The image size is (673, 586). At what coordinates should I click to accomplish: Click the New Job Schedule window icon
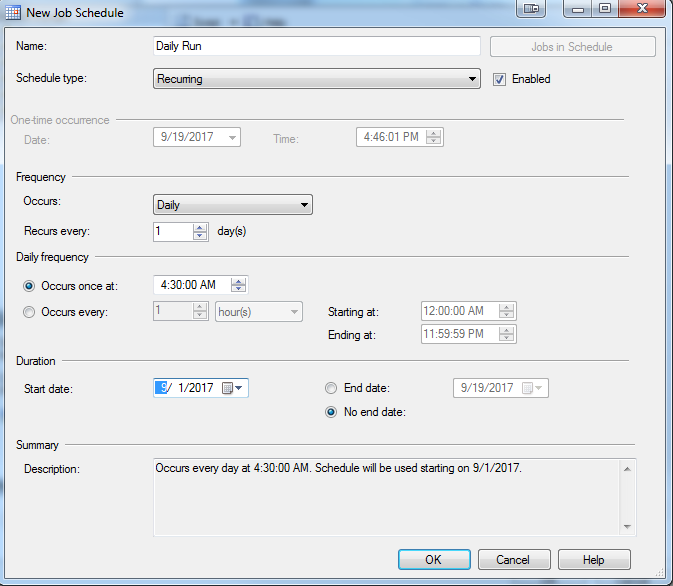12,13
